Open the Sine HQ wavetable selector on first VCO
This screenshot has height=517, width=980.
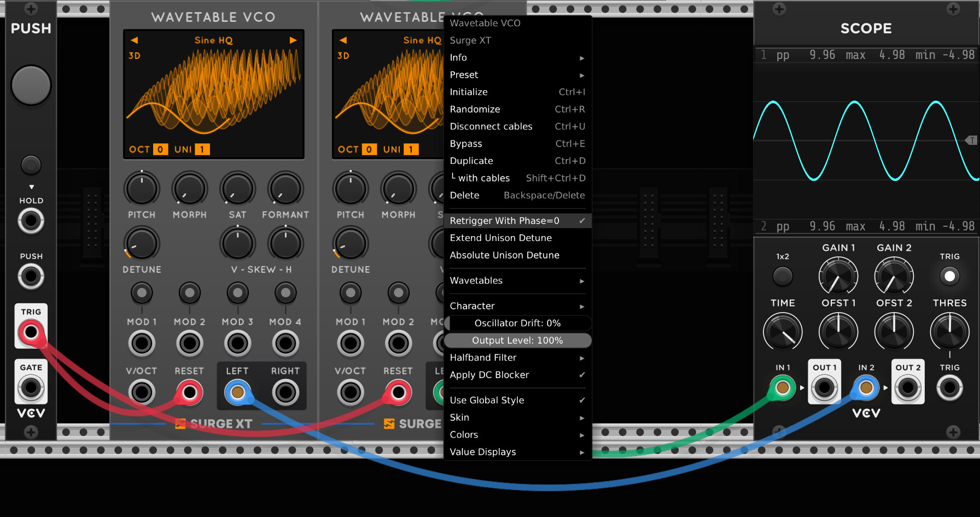[x=213, y=40]
